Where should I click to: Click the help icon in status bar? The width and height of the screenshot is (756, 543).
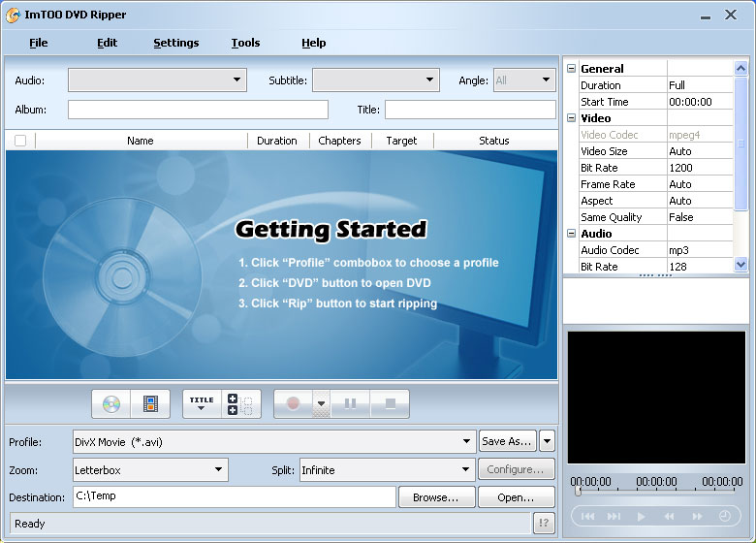point(544,524)
